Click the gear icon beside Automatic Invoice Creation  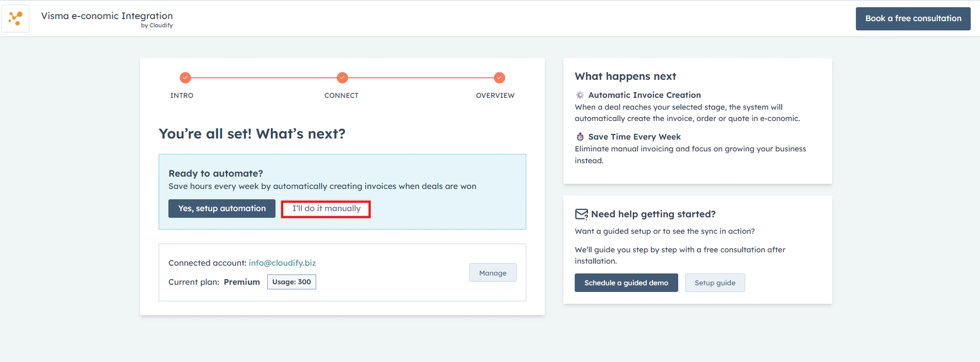(x=580, y=95)
